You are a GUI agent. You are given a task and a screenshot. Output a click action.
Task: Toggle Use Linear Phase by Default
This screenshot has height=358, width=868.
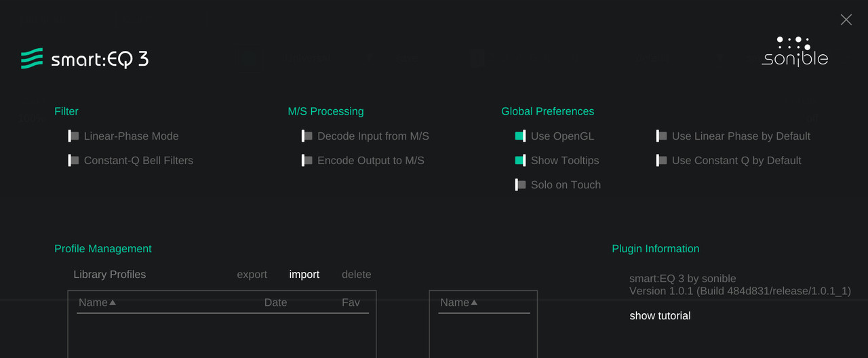coord(661,136)
